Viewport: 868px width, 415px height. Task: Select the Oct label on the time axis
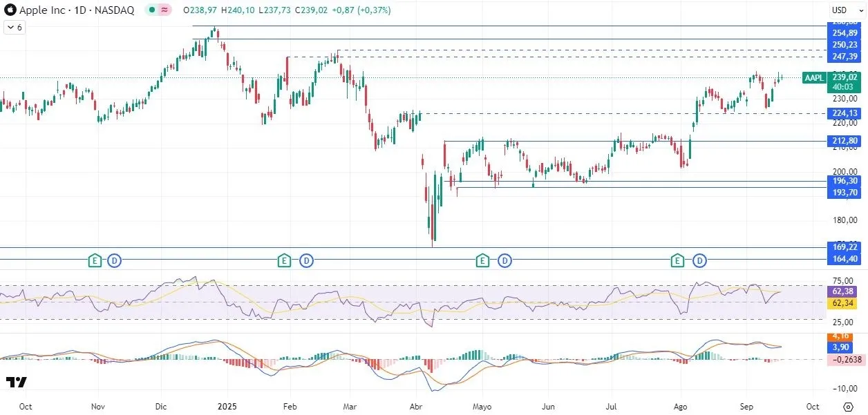point(24,407)
